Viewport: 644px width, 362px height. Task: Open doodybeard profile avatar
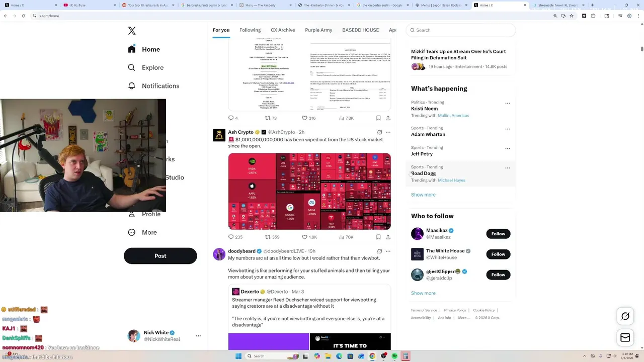[219, 254]
